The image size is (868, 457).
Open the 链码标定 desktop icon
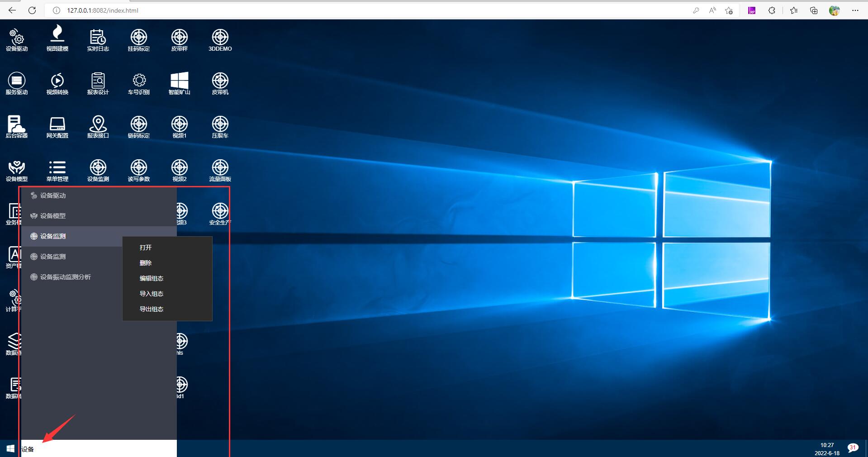pyautogui.click(x=139, y=127)
